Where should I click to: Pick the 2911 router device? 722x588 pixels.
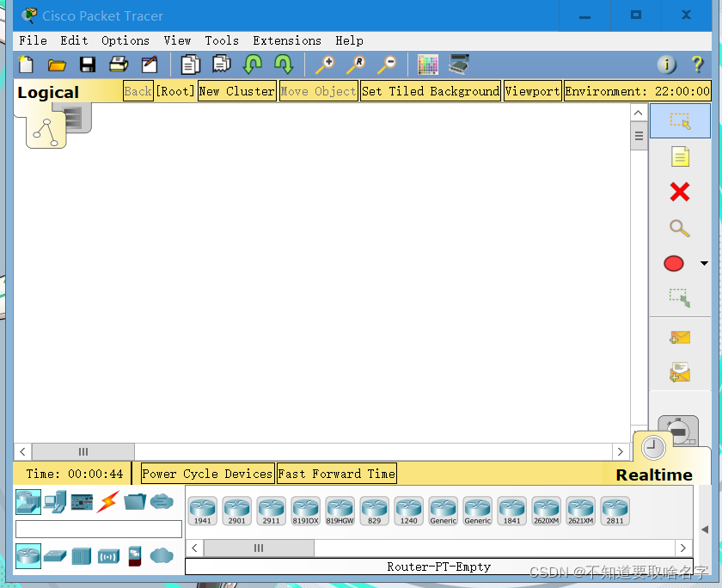272,511
